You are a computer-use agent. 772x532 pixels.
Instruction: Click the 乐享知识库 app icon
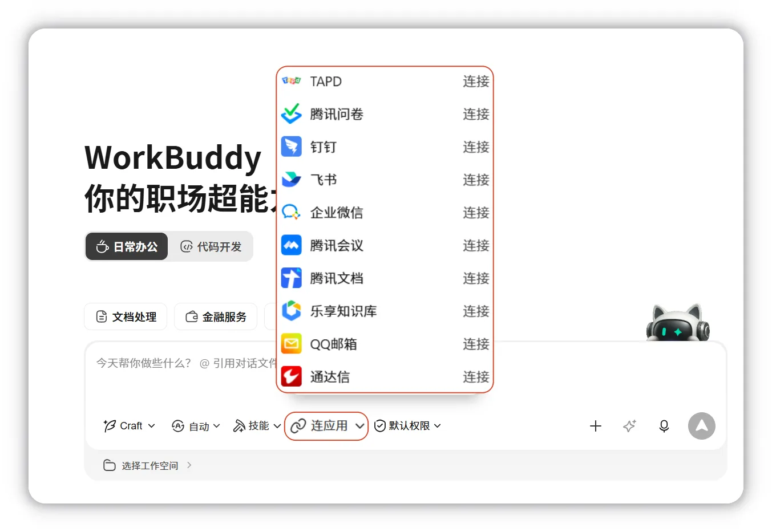click(x=291, y=311)
